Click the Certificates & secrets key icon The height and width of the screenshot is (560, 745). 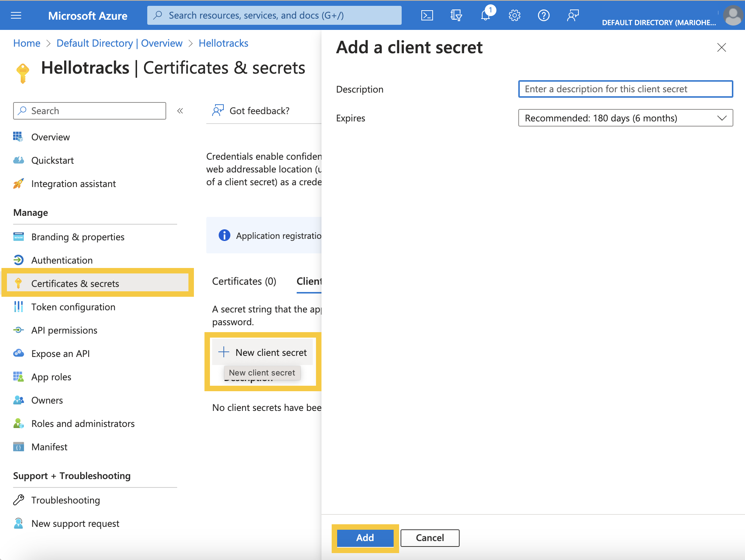click(x=18, y=283)
